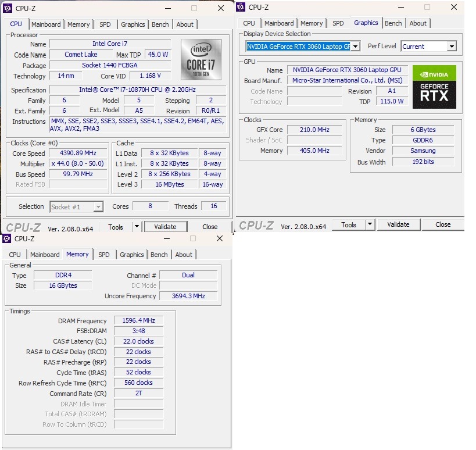The height and width of the screenshot is (450, 476).
Task: Click DRAM Frequency value 1596.4 MHz
Action: tap(139, 320)
